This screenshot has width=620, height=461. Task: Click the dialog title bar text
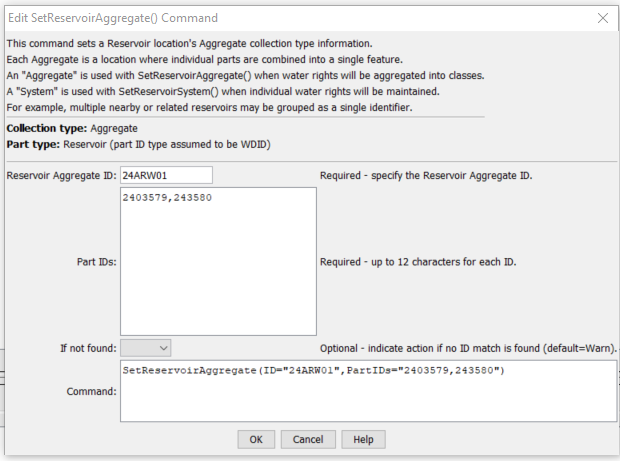point(113,18)
